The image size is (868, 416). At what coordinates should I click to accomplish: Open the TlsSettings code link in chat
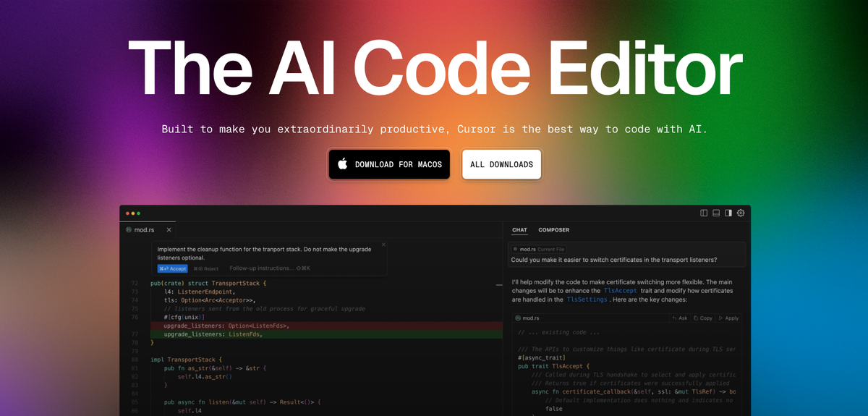tap(587, 299)
